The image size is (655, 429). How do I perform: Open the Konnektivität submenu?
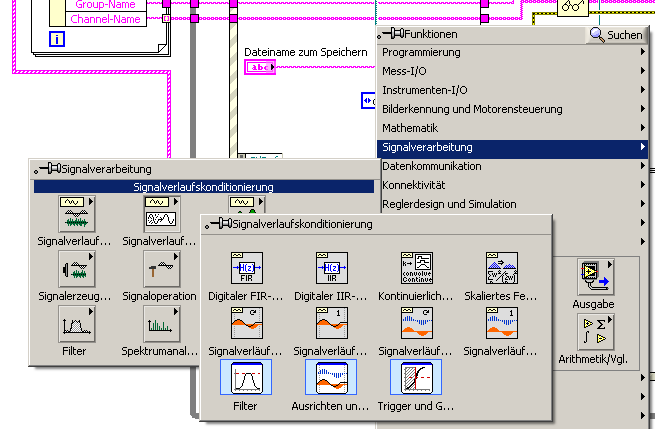pos(513,185)
